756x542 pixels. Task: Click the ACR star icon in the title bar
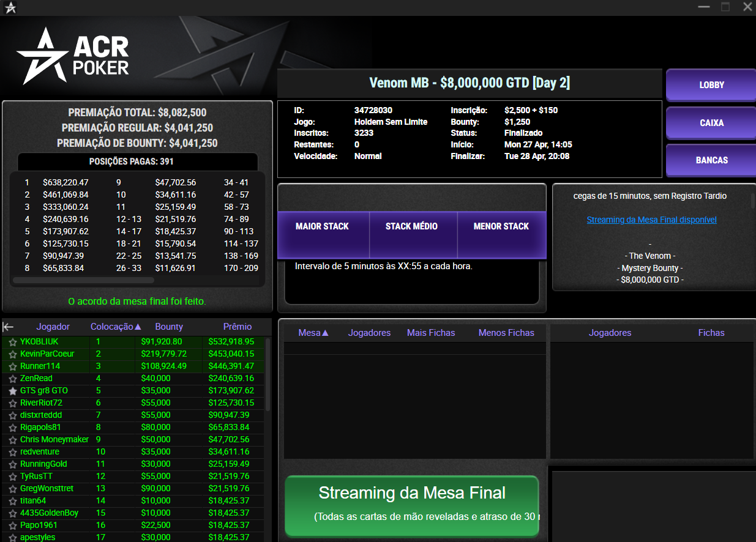(x=10, y=7)
